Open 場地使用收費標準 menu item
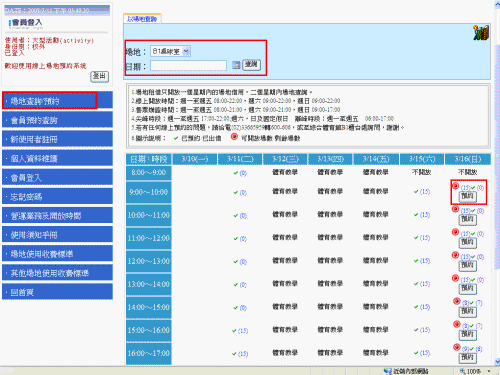The image size is (500, 375). point(57,254)
